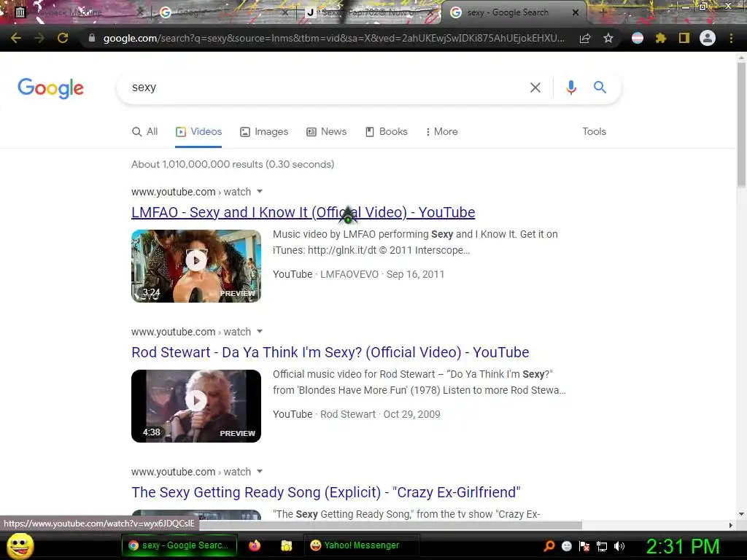The width and height of the screenshot is (747, 560).
Task: Click the address bar URL
Action: click(x=333, y=38)
